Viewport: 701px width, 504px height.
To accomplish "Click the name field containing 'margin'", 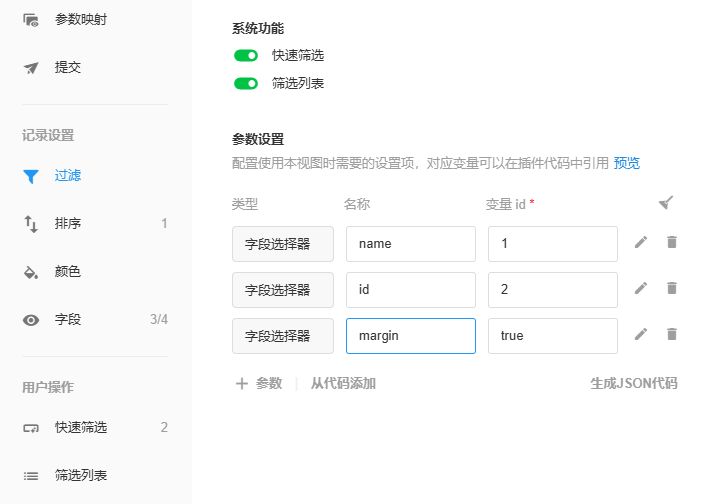I will 411,336.
